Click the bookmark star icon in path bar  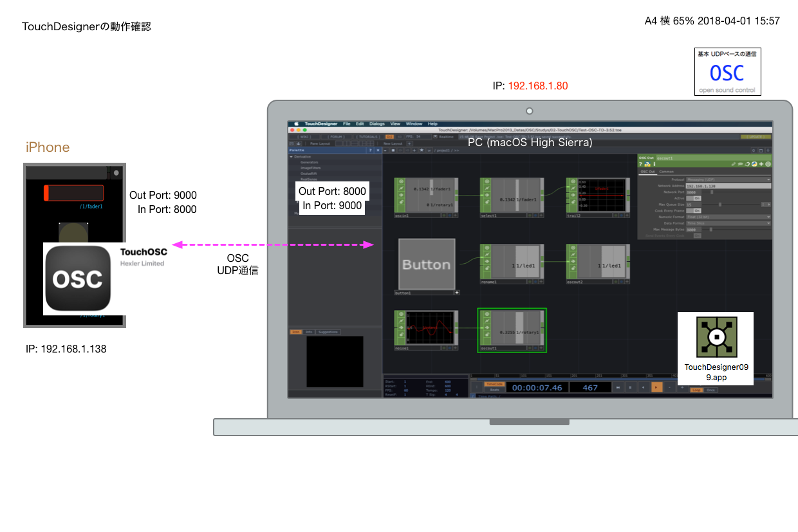click(421, 150)
